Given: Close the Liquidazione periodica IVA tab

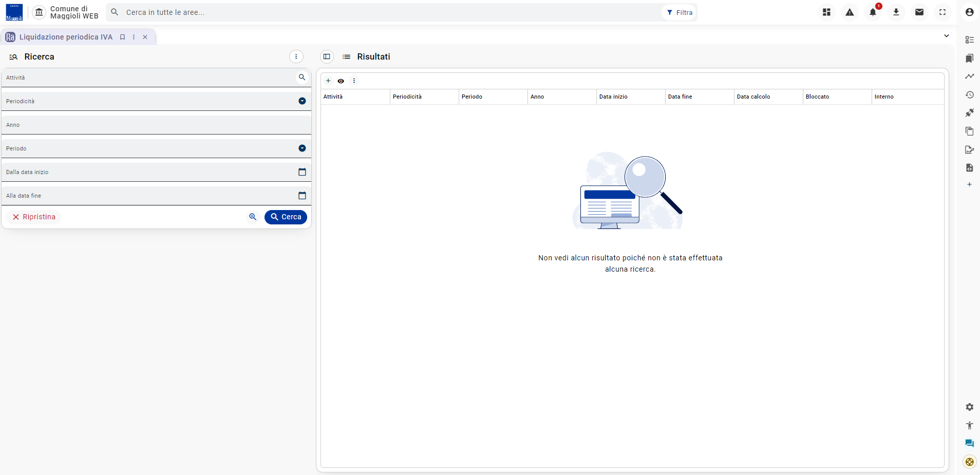Looking at the screenshot, I should click(145, 37).
